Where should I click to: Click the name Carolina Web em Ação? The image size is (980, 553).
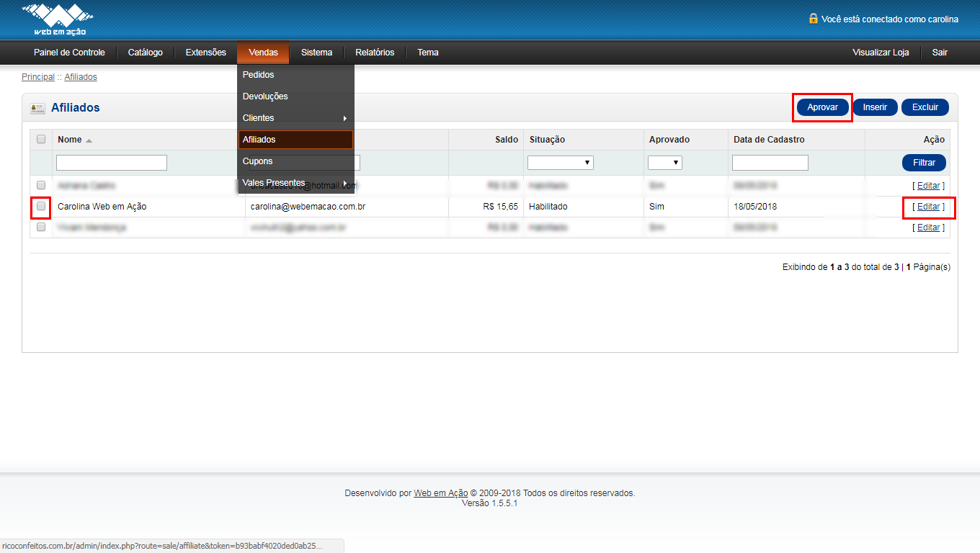[102, 207]
